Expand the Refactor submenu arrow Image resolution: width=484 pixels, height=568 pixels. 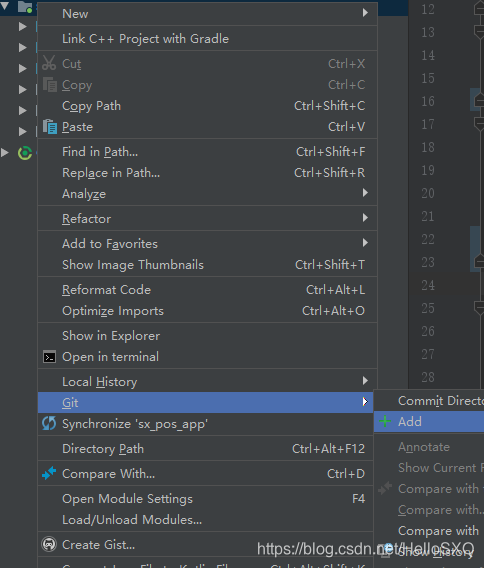click(x=365, y=218)
